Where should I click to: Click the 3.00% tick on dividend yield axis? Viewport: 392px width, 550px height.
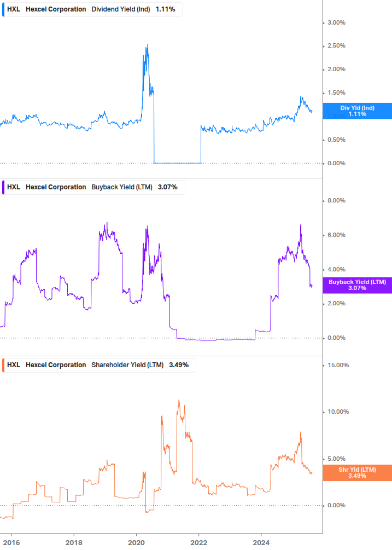tap(336, 22)
